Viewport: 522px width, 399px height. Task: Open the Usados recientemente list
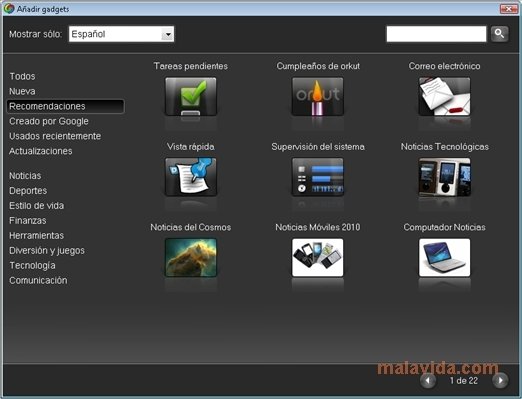point(55,136)
